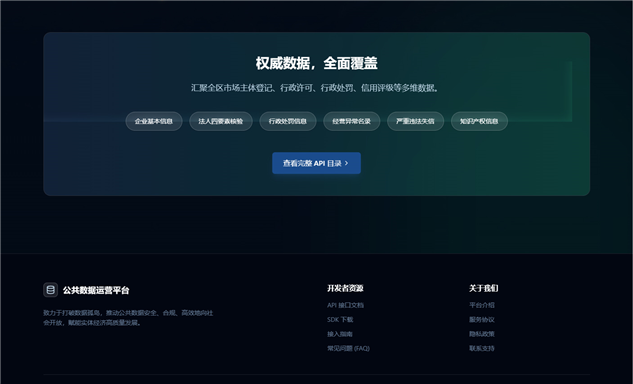This screenshot has height=384, width=633.
Task: Click the 公共数据运营平台 footer brand name
Action: [96, 290]
